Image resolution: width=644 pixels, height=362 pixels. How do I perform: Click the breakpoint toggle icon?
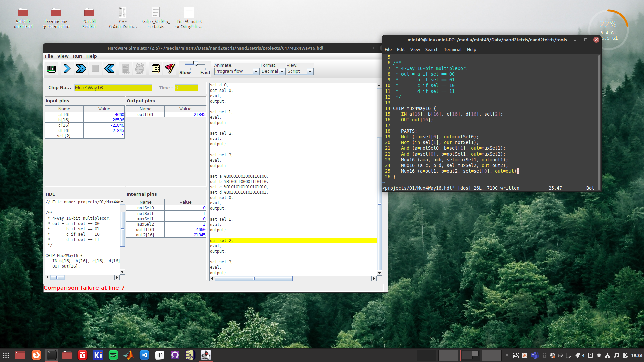click(x=169, y=68)
